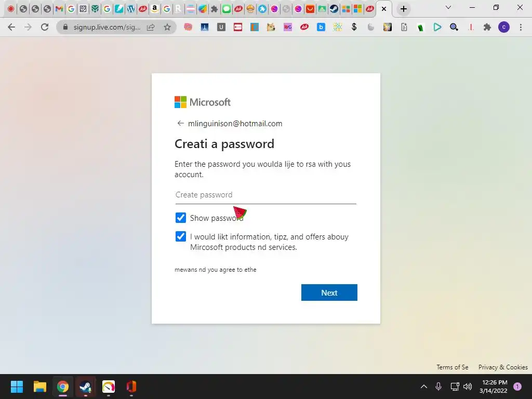This screenshot has height=399, width=532.
Task: Click the site lock icon
Action: pyautogui.click(x=65, y=27)
